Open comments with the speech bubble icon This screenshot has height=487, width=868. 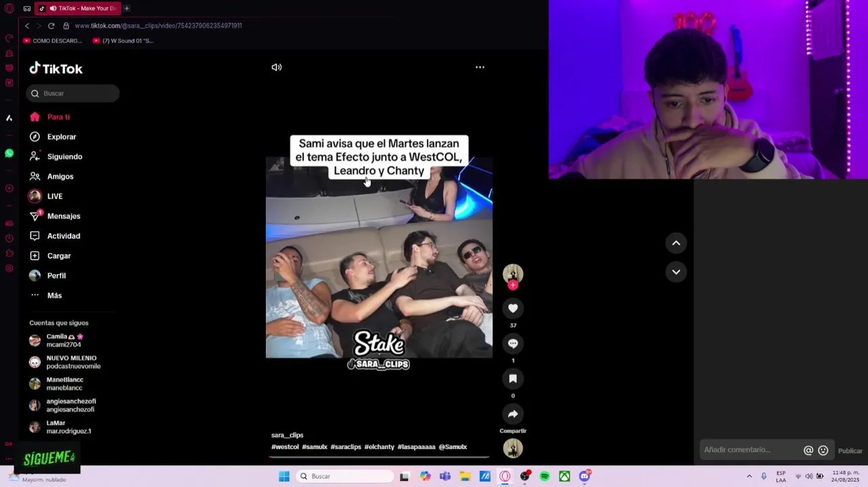point(513,344)
